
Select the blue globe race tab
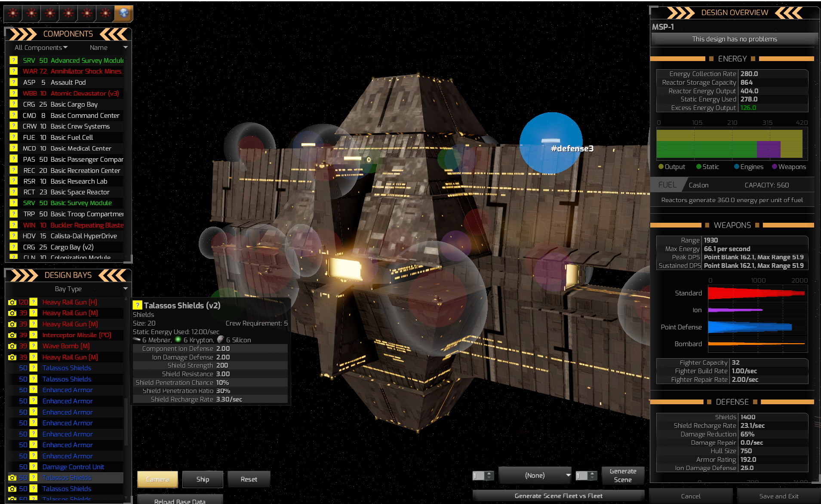coord(123,13)
